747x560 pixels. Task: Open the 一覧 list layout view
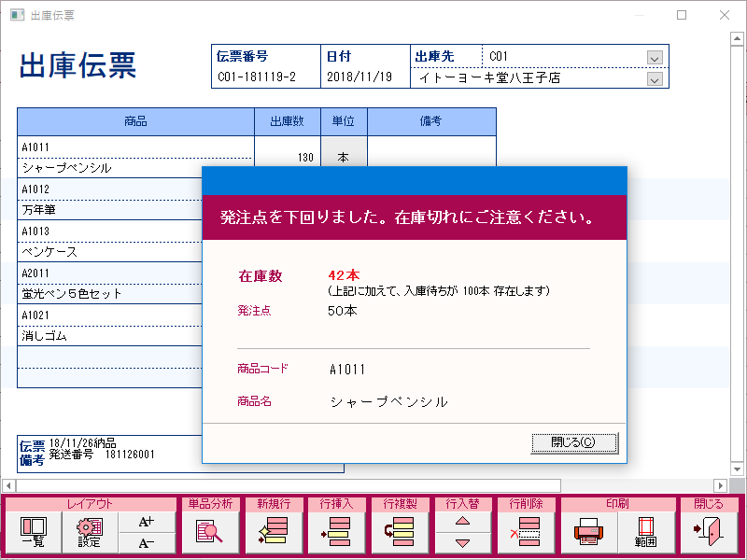click(33, 532)
